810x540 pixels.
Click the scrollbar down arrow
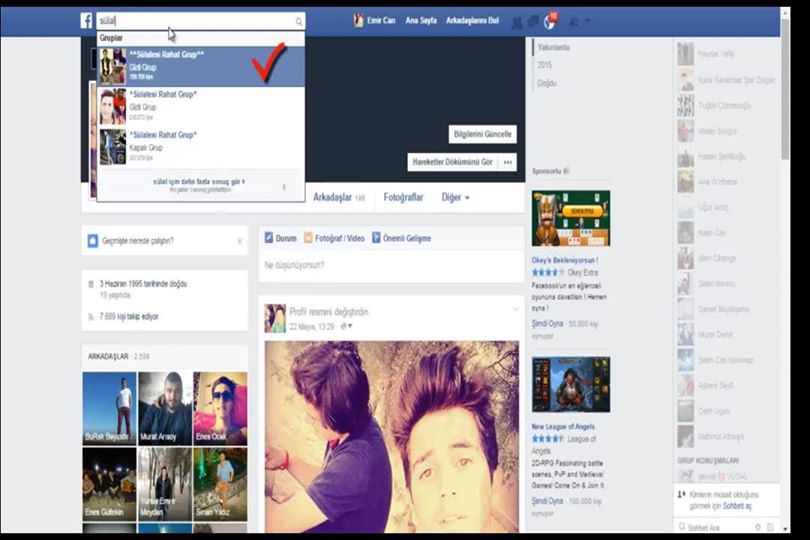785,529
